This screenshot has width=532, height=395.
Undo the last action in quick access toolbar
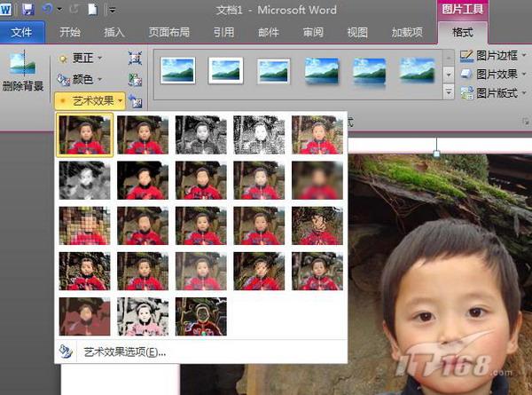coord(47,9)
